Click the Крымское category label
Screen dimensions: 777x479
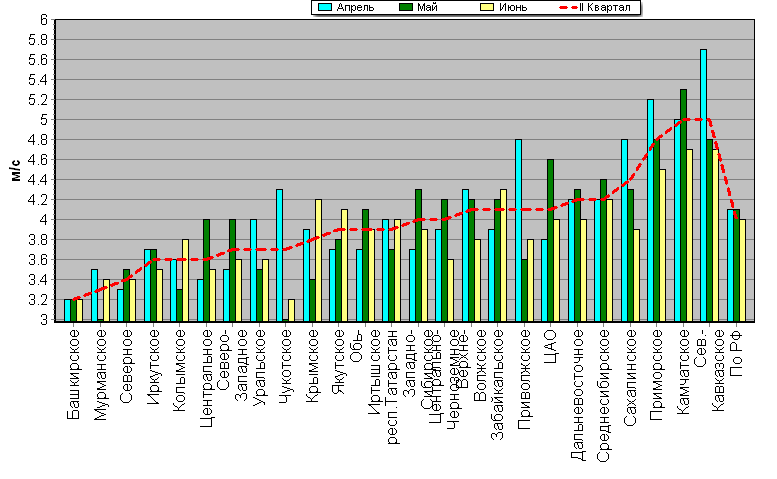(x=312, y=368)
